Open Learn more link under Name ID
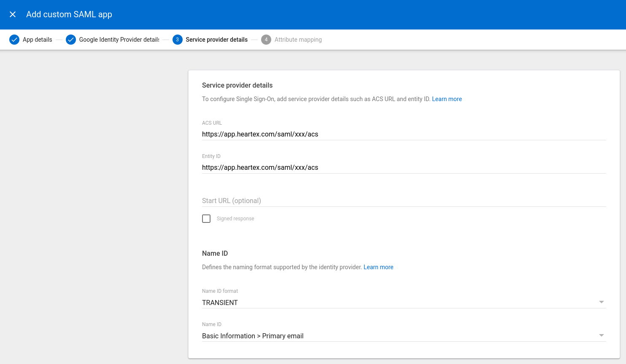Viewport: 626px width, 364px height. click(x=378, y=267)
